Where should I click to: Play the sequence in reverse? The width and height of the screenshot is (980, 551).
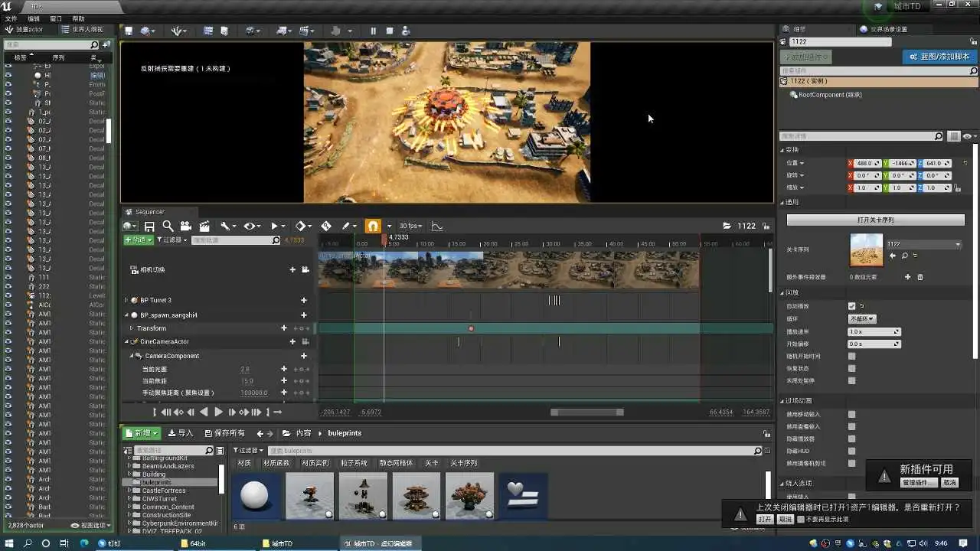(x=204, y=412)
